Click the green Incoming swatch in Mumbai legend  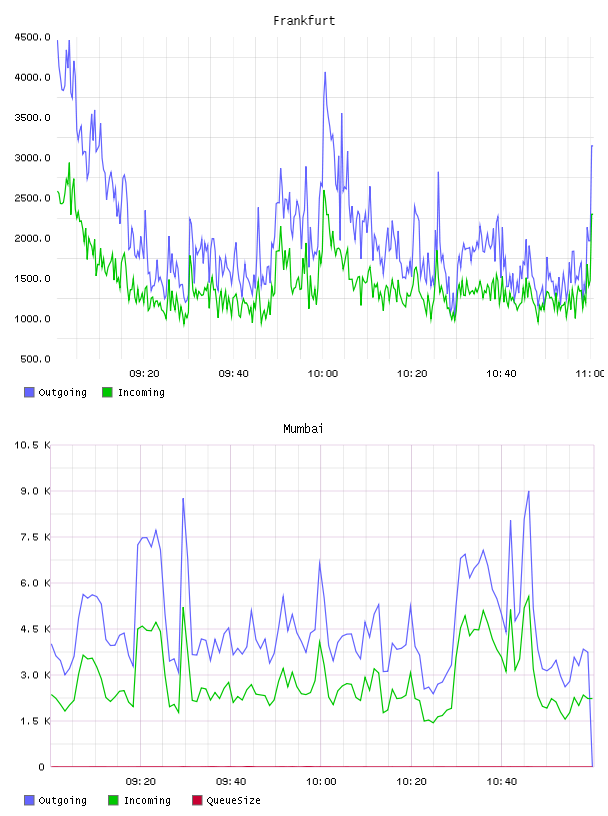[x=113, y=800]
